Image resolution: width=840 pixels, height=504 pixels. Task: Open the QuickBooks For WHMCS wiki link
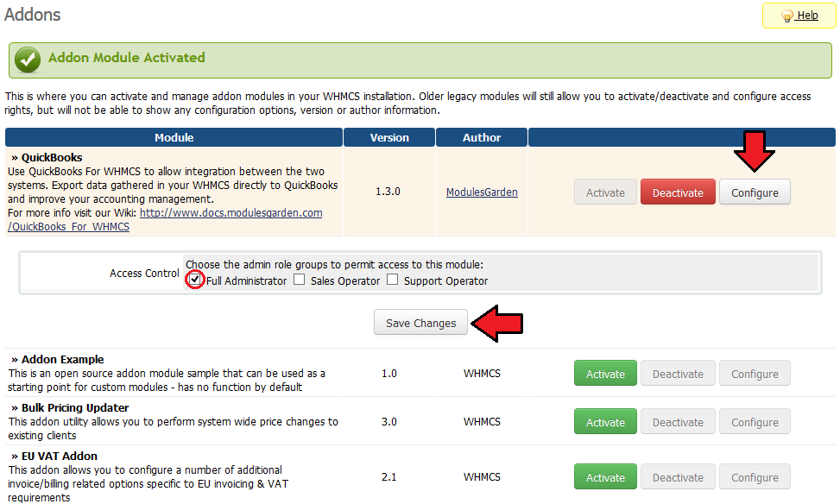click(165, 219)
